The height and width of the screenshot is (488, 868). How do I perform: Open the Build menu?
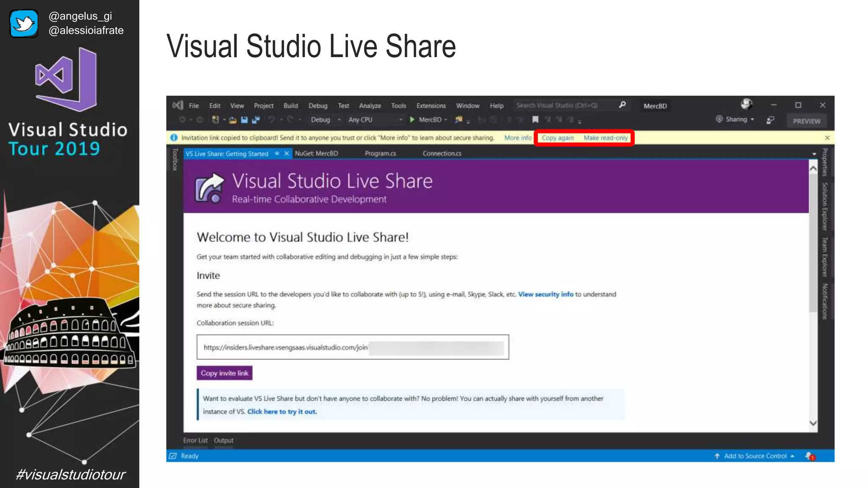coord(291,105)
